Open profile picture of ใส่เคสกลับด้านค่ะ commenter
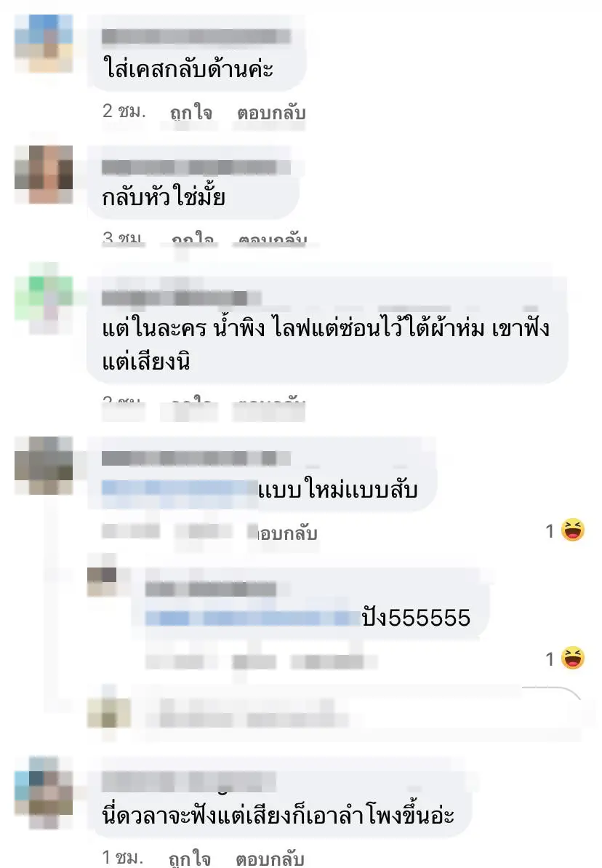 44,43
